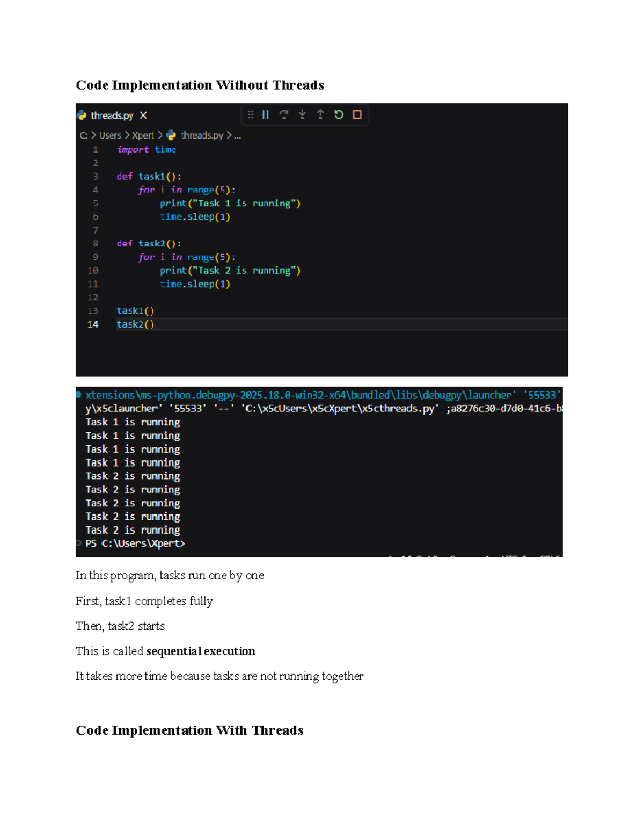Click the C: breadcrumb segment
The height and width of the screenshot is (834, 644).
click(x=84, y=135)
